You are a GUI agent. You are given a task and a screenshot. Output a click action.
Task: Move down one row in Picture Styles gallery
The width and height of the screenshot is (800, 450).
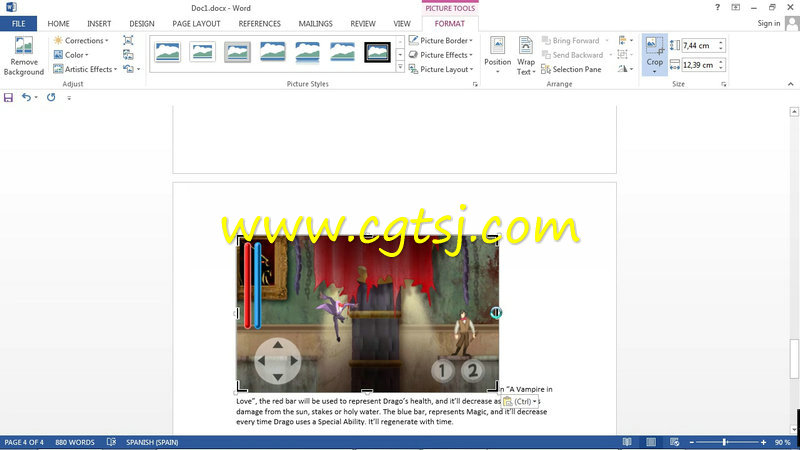click(x=401, y=54)
